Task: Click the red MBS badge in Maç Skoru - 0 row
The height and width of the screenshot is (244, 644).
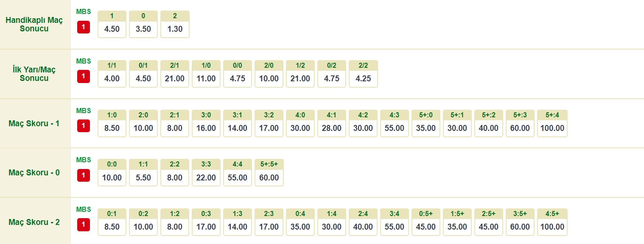Action: (84, 175)
